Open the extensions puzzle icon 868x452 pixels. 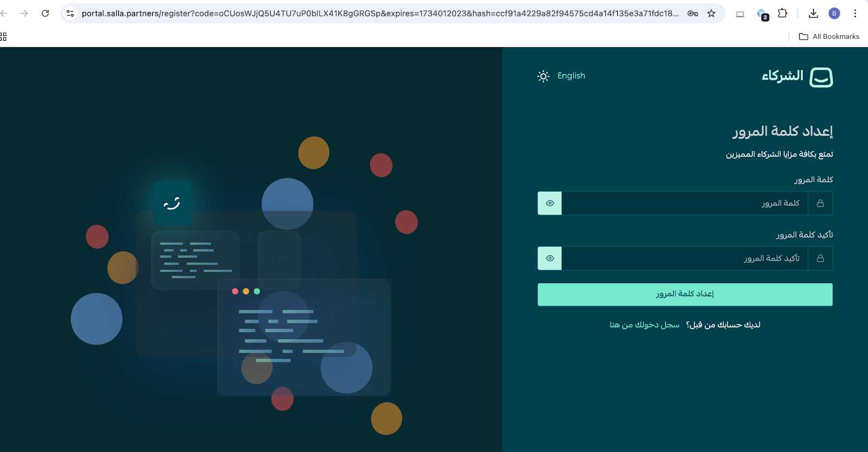(782, 13)
